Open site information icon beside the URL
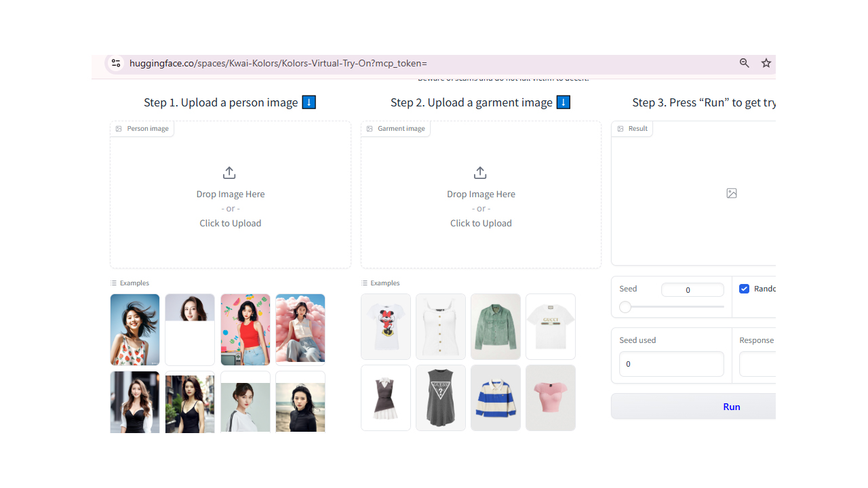 click(116, 63)
